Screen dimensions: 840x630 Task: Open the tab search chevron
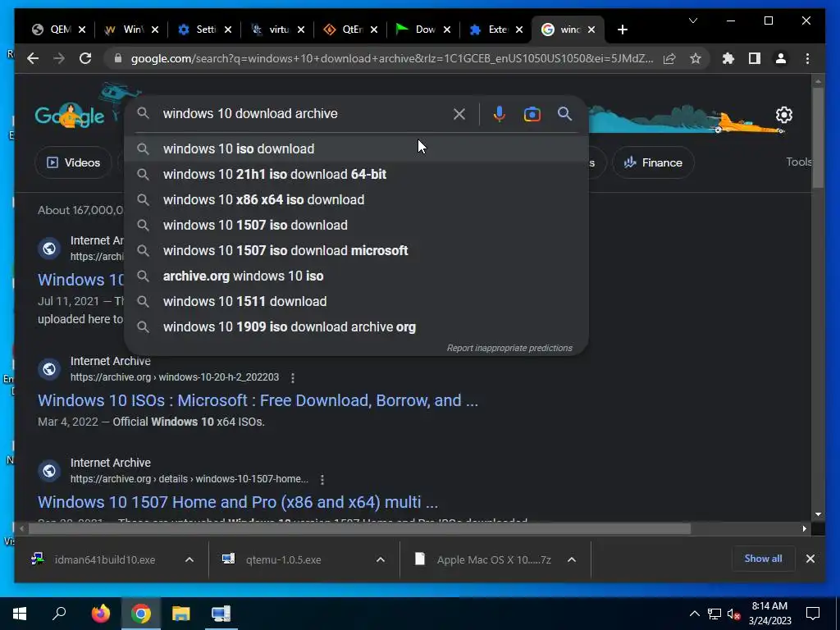coord(692,21)
